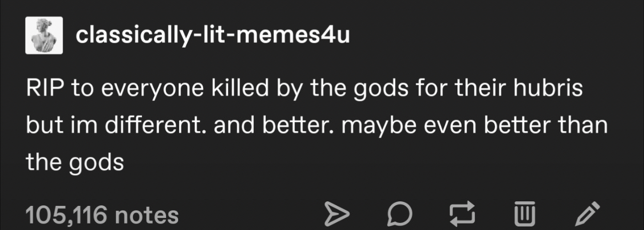Visit the classically-lit-memes4u blog

(x=213, y=35)
